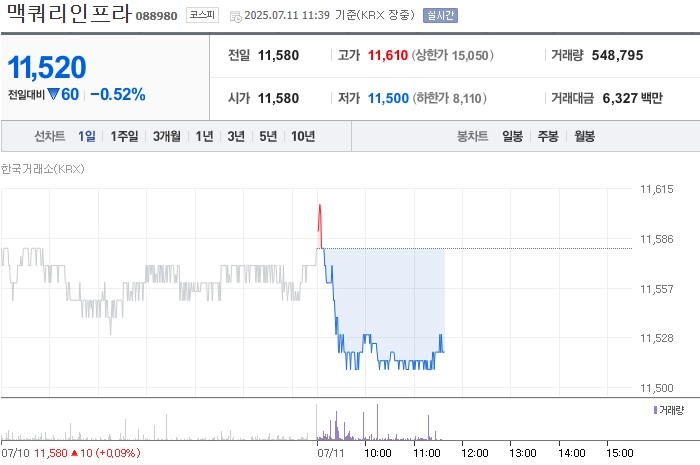Click lower limit 하한가 8,110
The height and width of the screenshot is (465, 700).
coord(450,98)
